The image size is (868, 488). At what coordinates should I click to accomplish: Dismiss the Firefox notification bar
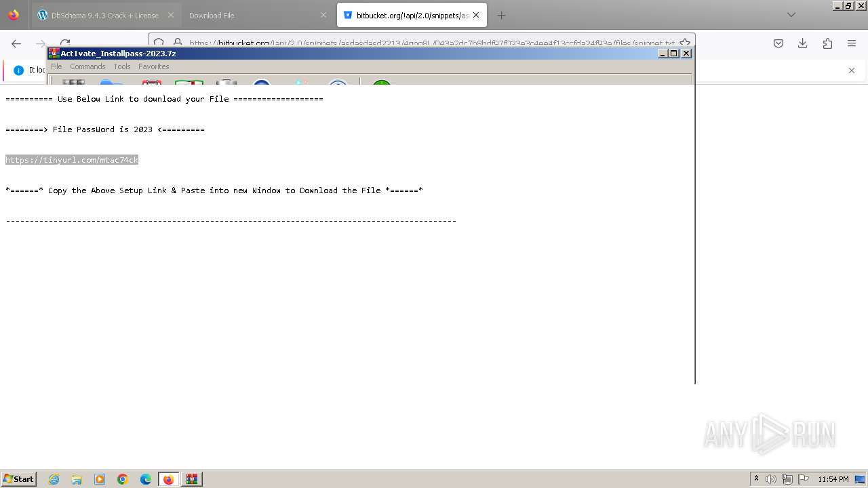(x=852, y=70)
